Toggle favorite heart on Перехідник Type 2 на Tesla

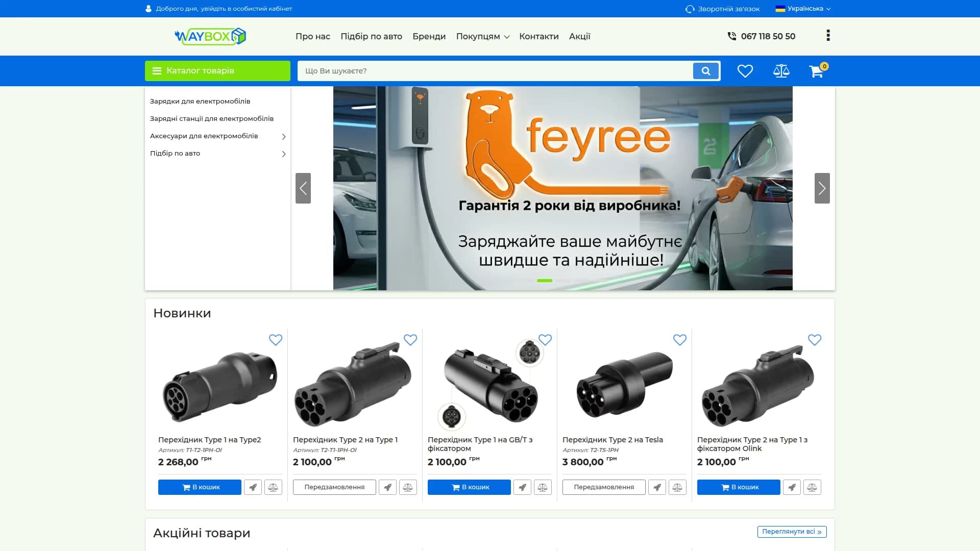tap(680, 340)
